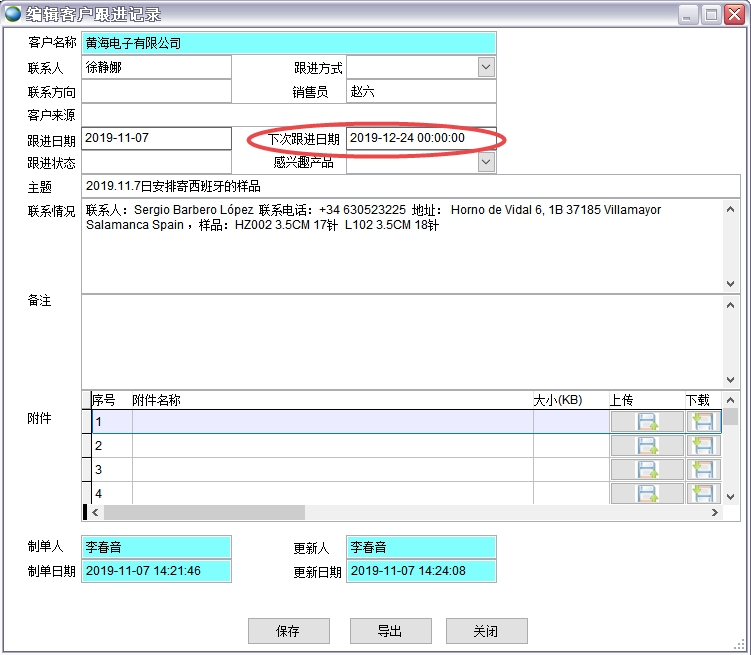The width and height of the screenshot is (751, 655).
Task: Open the 跟进方式 dropdown
Action: point(486,67)
